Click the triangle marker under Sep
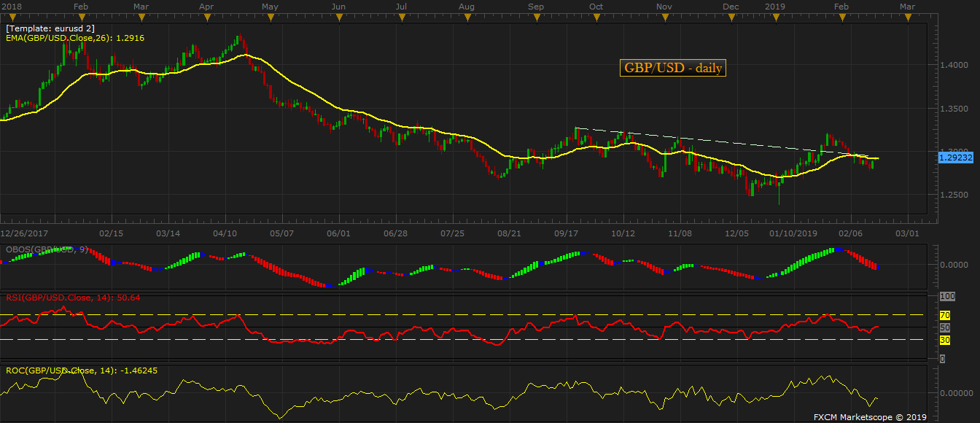The image size is (980, 423). (x=536, y=18)
